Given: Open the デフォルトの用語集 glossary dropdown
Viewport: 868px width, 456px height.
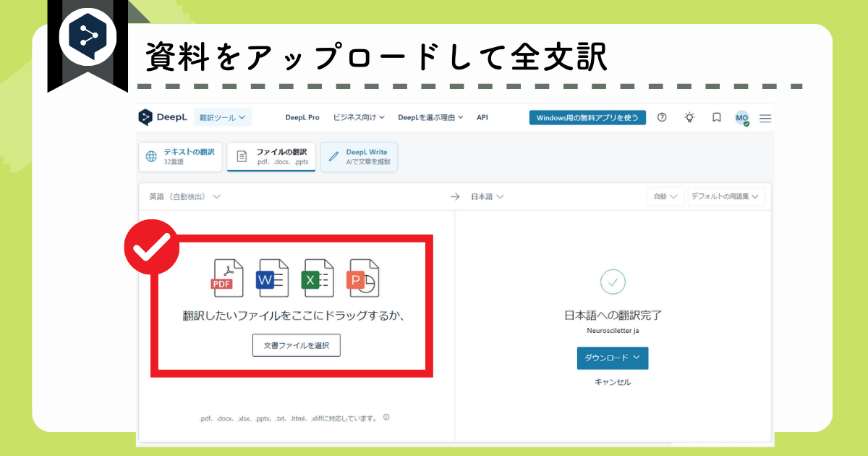Looking at the screenshot, I should coord(726,197).
